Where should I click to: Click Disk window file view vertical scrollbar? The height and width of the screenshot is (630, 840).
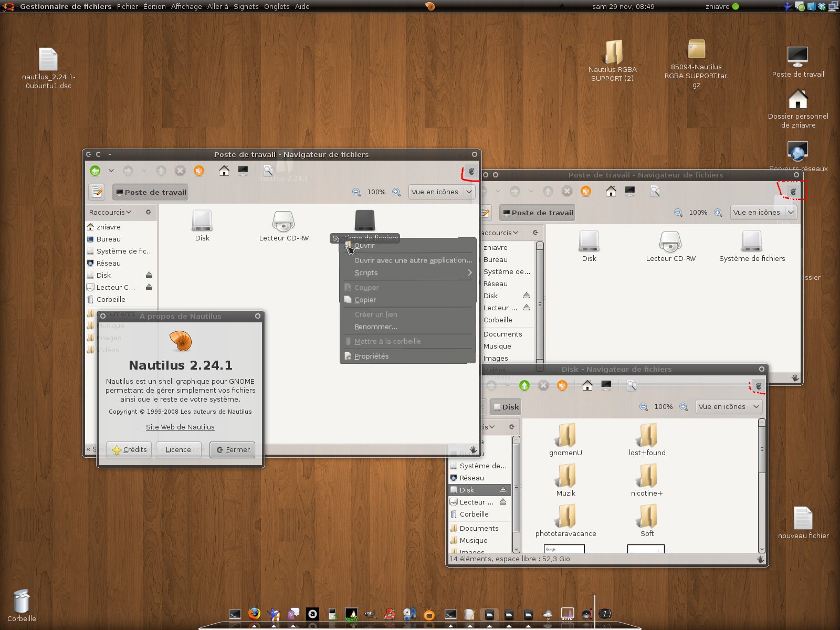(x=762, y=486)
